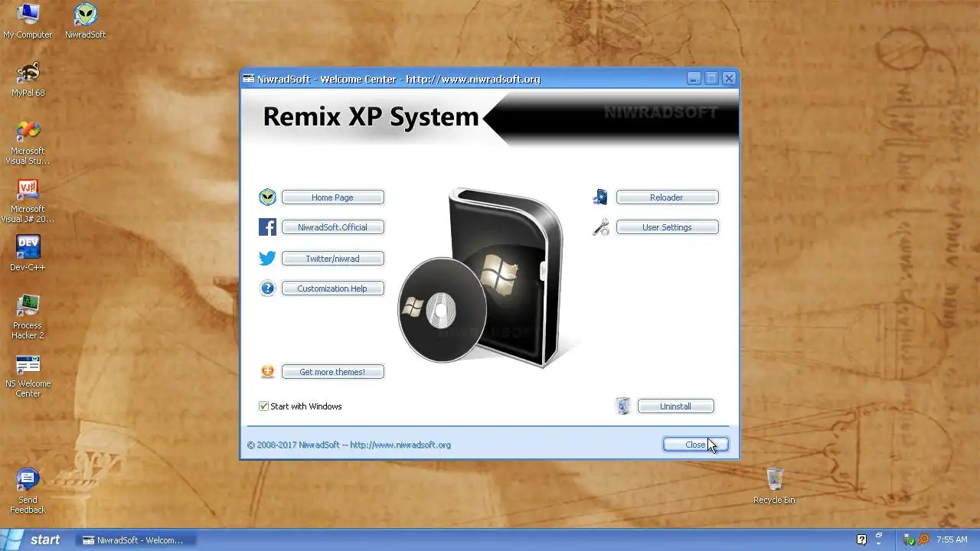The width and height of the screenshot is (980, 551).
Task: Click the blue question mark help icon
Action: [x=267, y=289]
